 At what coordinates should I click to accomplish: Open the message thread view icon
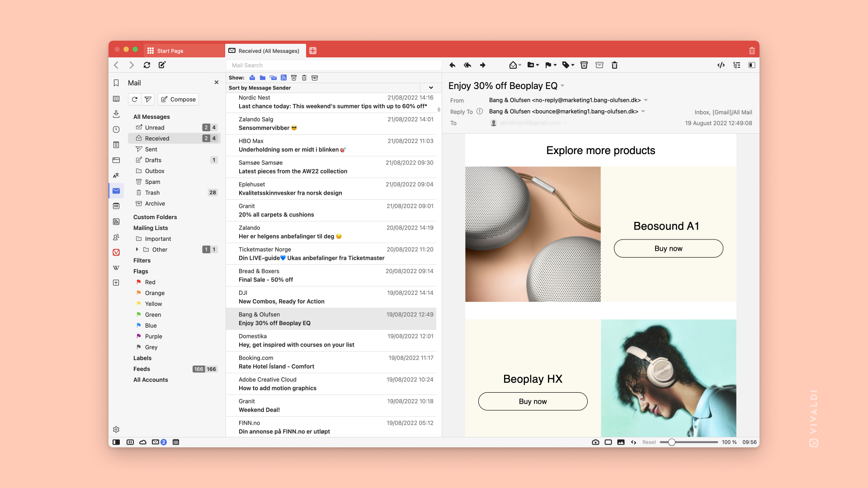click(737, 65)
